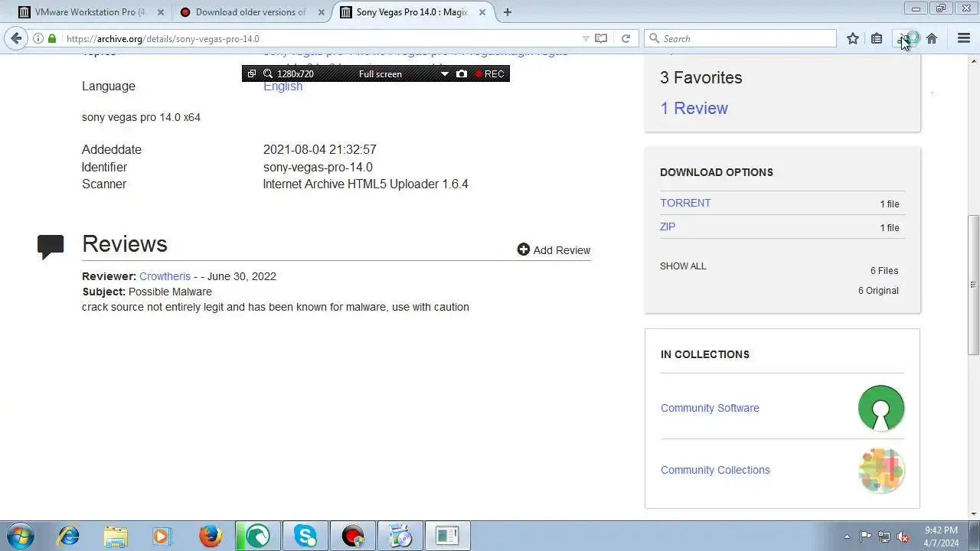Start recording with the REC button
The image size is (980, 551).
pos(490,73)
